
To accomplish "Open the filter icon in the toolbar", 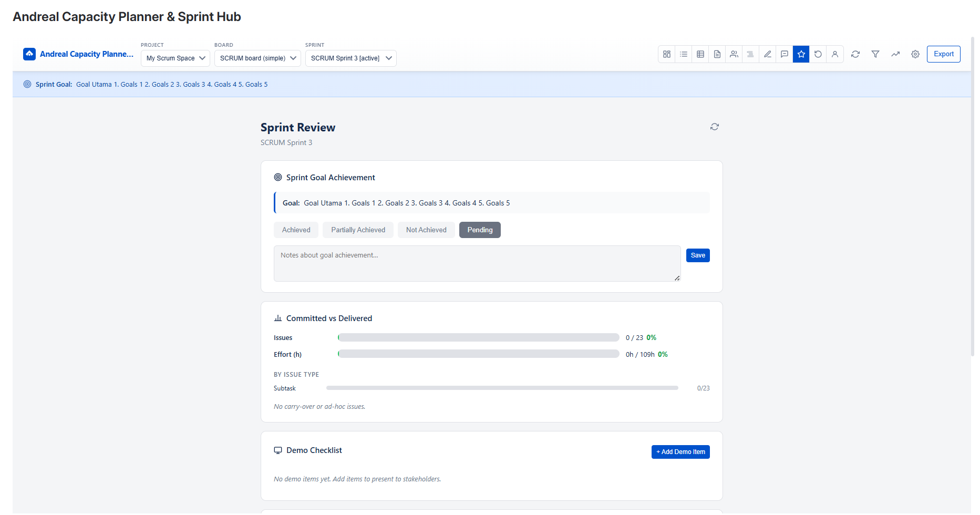I will pyautogui.click(x=875, y=54).
